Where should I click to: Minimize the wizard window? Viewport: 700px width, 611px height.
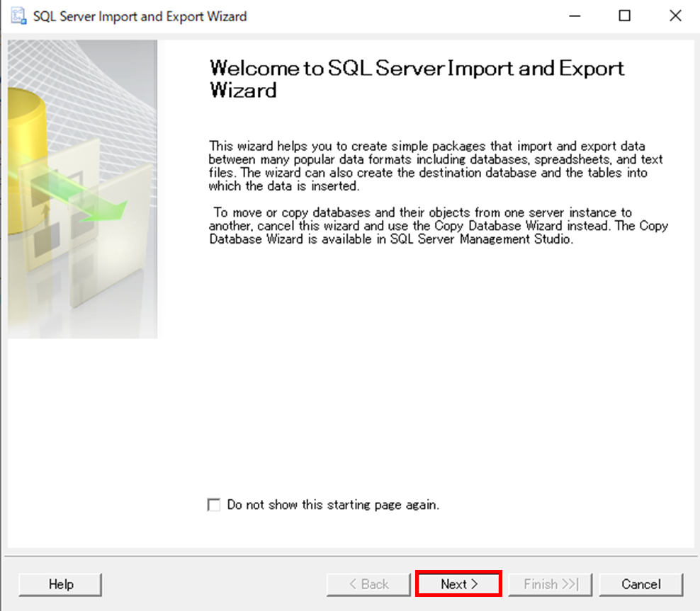(575, 16)
